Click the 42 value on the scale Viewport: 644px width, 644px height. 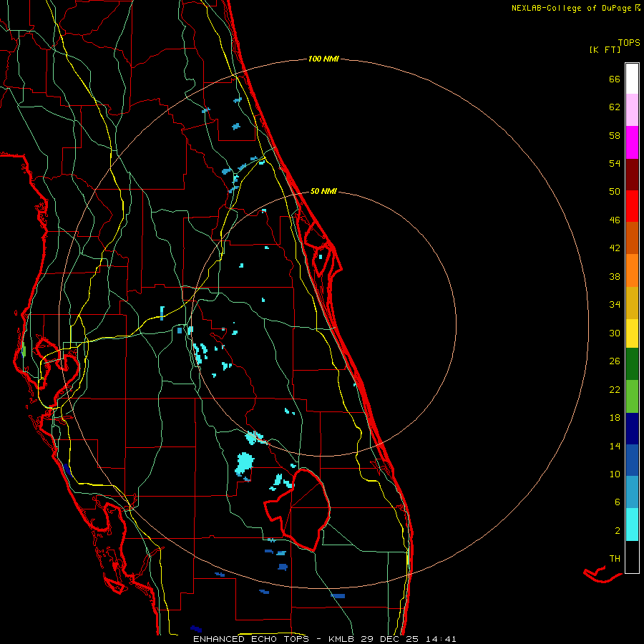click(615, 248)
